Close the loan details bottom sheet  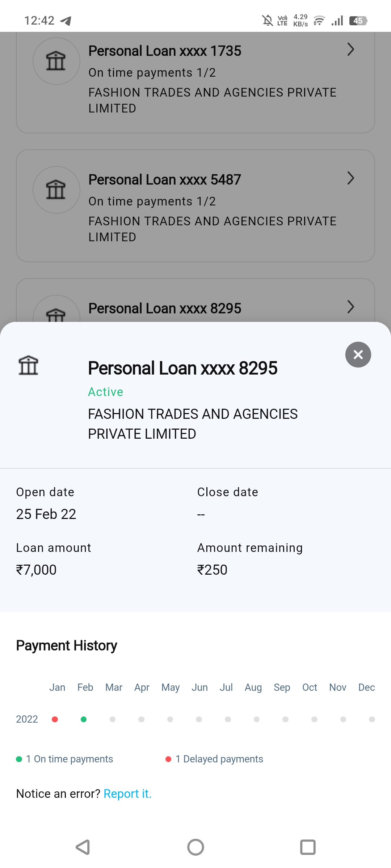click(358, 355)
